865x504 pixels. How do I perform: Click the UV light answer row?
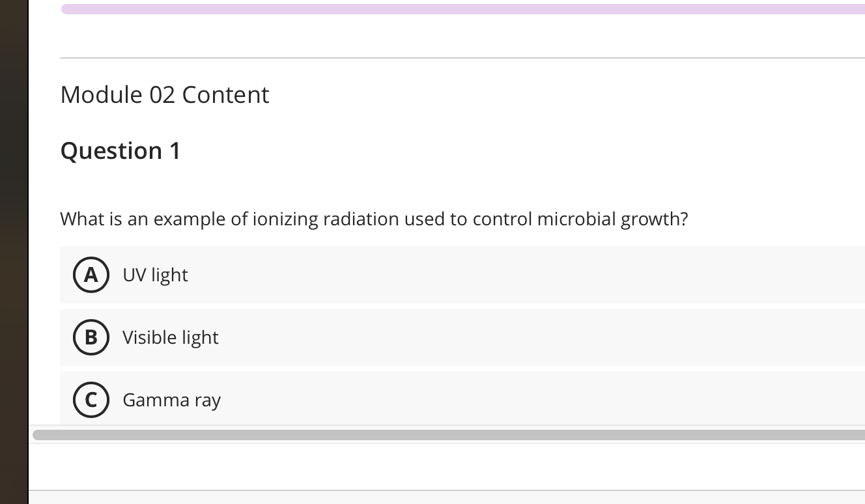click(x=456, y=275)
